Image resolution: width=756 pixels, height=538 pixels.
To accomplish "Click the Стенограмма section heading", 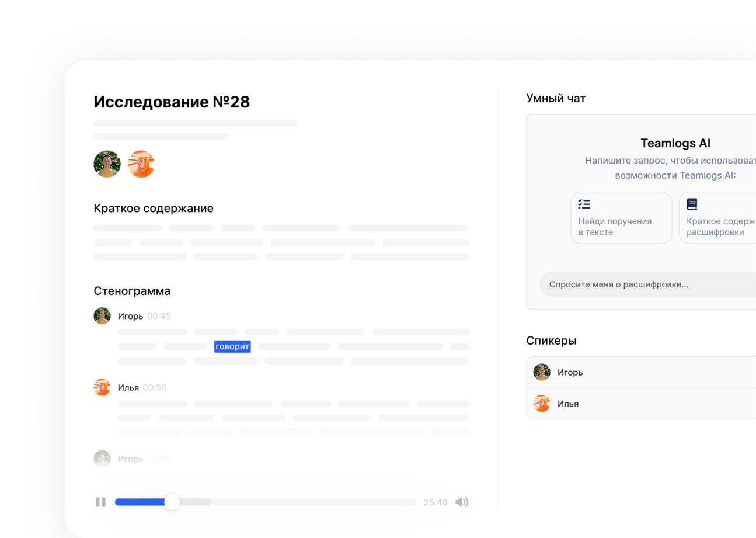I will pyautogui.click(x=132, y=291).
